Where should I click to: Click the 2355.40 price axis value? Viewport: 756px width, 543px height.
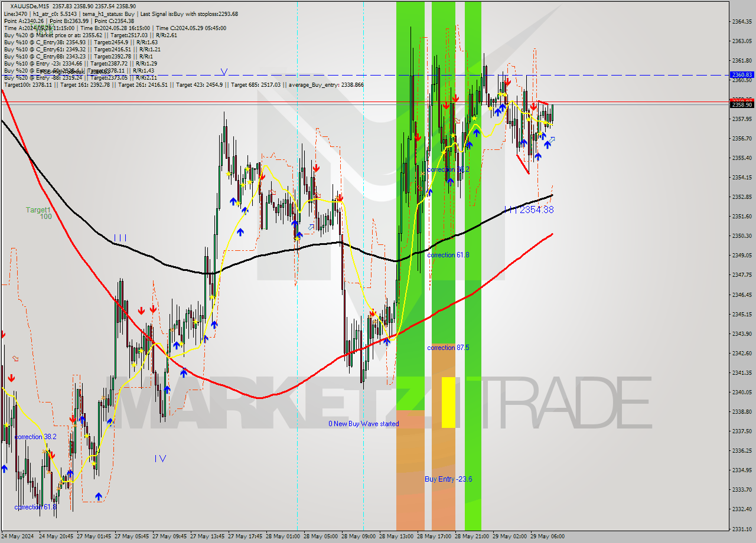[x=742, y=158]
